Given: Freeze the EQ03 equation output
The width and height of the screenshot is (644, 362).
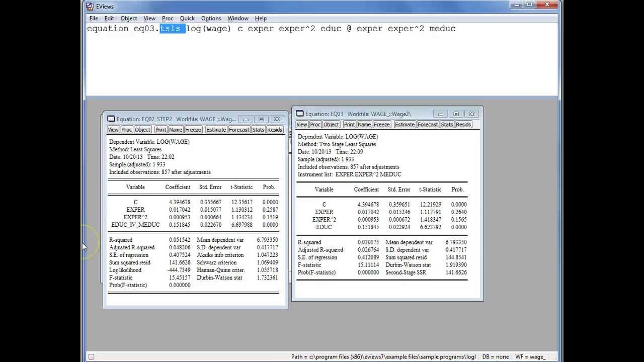Looking at the screenshot, I should point(381,125).
